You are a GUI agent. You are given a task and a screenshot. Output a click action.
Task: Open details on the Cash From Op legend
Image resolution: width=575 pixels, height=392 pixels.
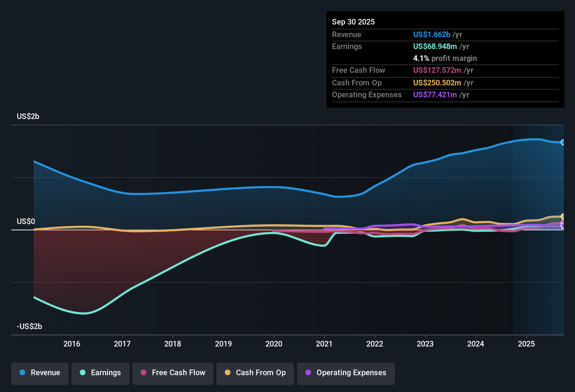pos(255,373)
